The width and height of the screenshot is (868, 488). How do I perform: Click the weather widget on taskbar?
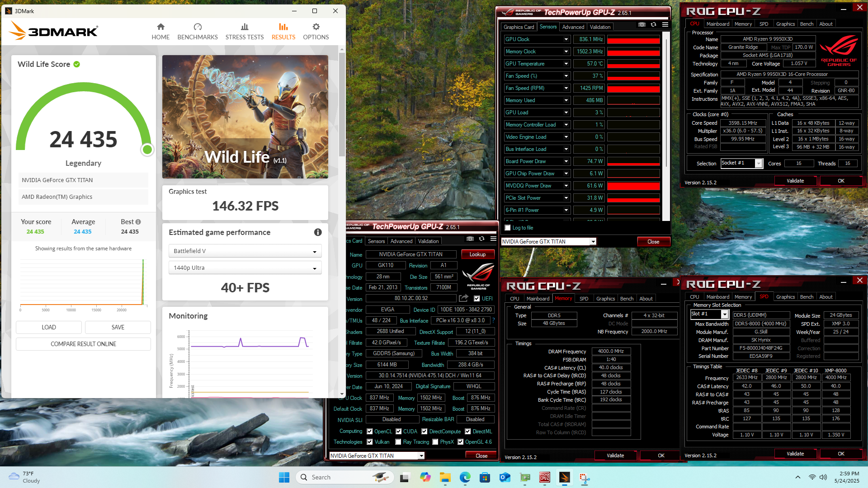click(x=25, y=477)
